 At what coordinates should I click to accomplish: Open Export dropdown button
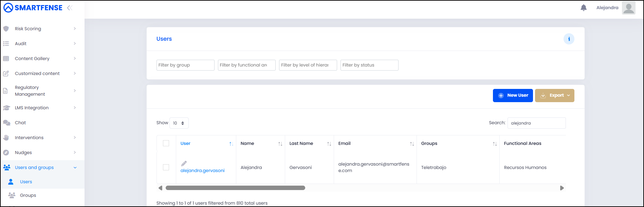click(x=555, y=95)
